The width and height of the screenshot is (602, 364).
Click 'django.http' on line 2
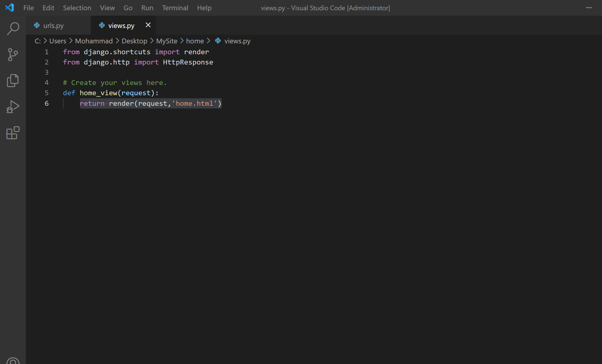click(x=107, y=62)
